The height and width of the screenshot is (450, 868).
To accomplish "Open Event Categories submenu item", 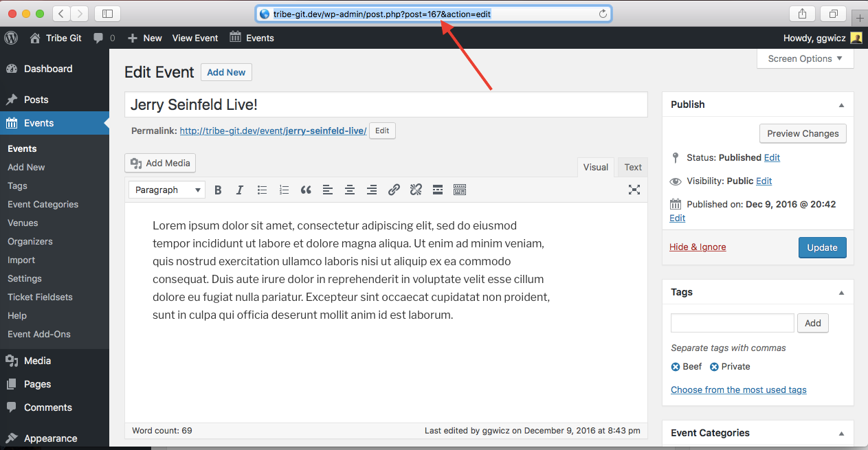I will click(43, 204).
